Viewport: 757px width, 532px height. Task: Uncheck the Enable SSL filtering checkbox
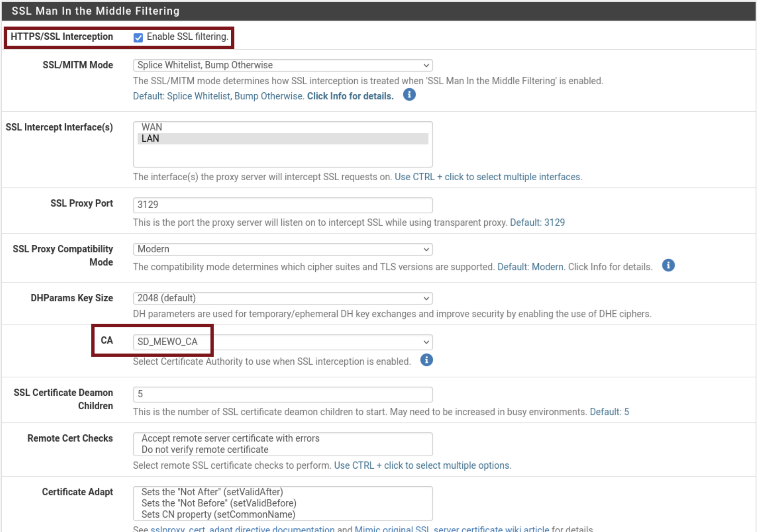[138, 38]
